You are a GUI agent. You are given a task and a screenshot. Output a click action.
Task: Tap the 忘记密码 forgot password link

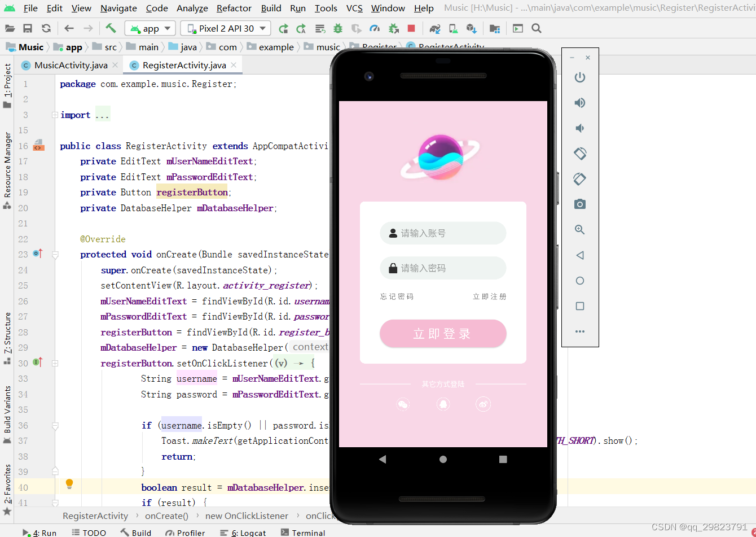tap(397, 296)
